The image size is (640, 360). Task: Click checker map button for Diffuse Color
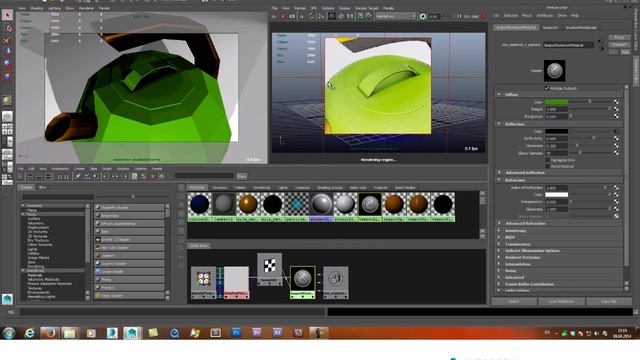tap(616, 102)
